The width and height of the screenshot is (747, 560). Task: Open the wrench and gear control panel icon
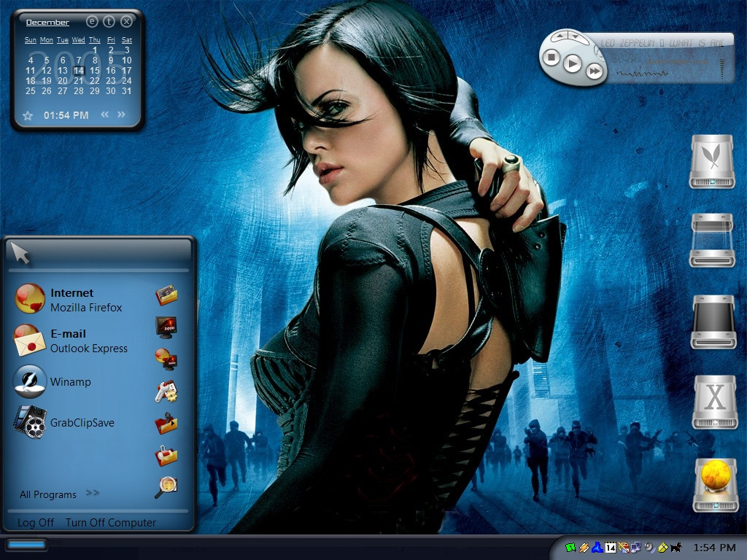(166, 392)
